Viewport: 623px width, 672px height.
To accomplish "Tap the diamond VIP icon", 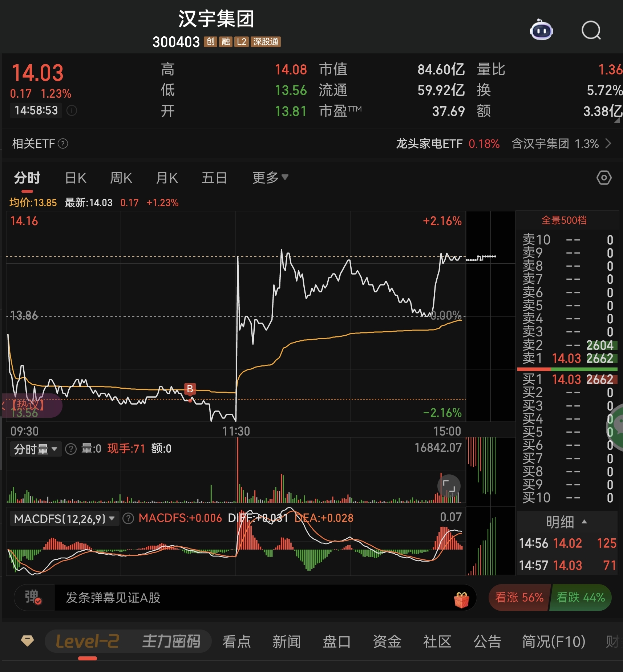I will pos(28,641).
